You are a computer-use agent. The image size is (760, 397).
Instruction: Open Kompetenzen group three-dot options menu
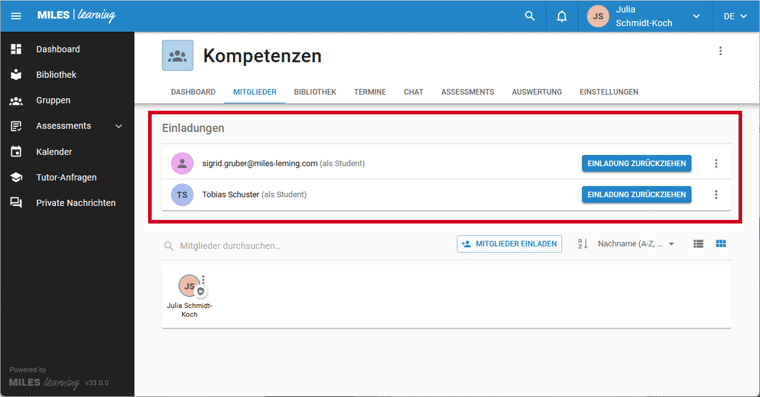(720, 51)
